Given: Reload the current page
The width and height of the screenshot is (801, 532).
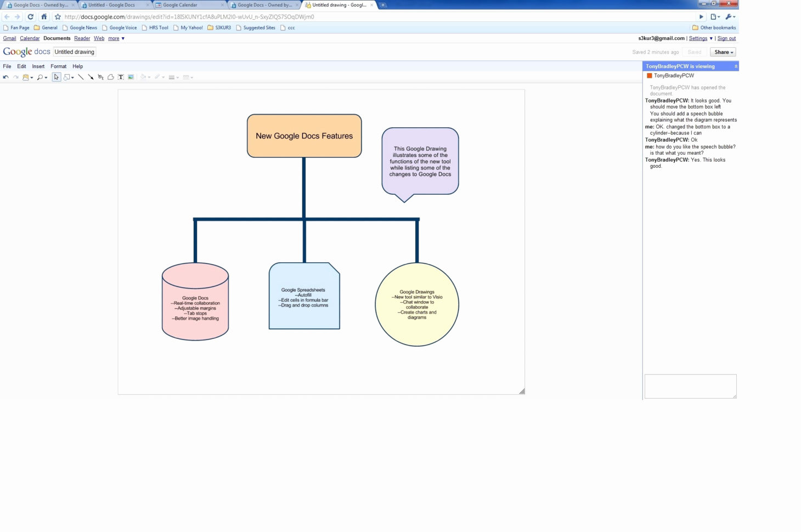Looking at the screenshot, I should tap(31, 17).
